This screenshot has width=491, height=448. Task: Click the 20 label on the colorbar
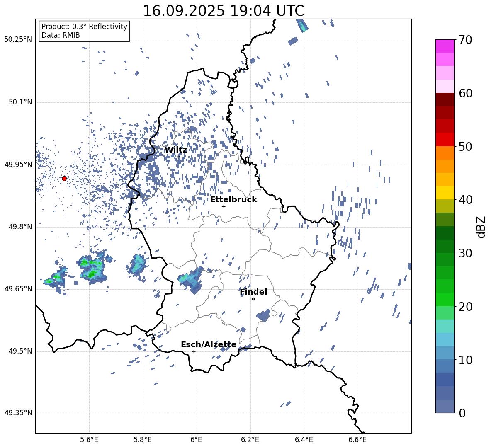pos(465,306)
